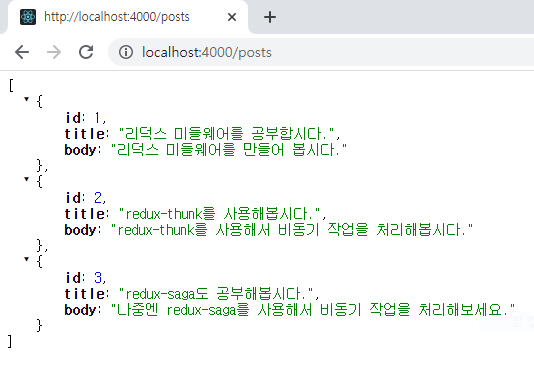Click body "나중엔 redux-saga를 사용해서 비동기 작업을 처리해보세요."

pyautogui.click(x=313, y=310)
